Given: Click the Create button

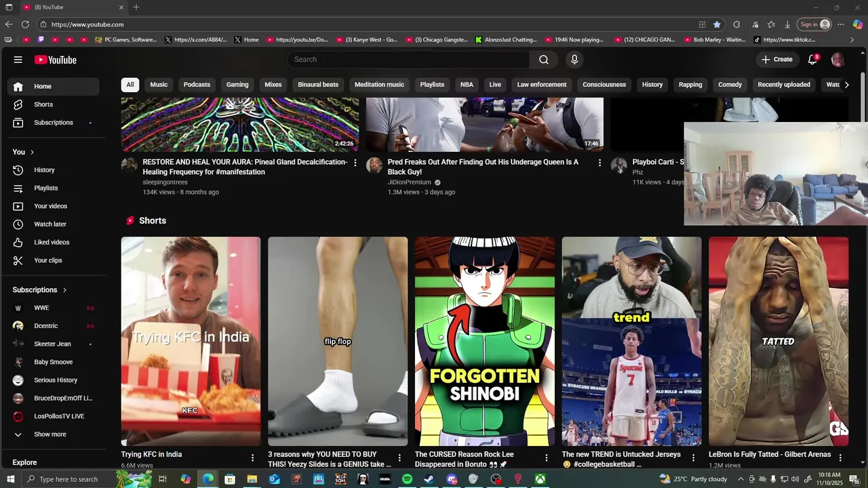Looking at the screenshot, I should click(776, 60).
